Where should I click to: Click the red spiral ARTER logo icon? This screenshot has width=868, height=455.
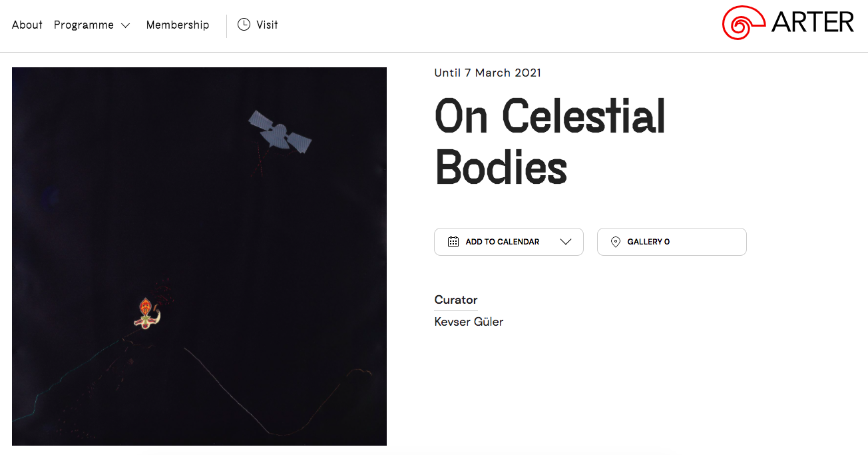744,23
